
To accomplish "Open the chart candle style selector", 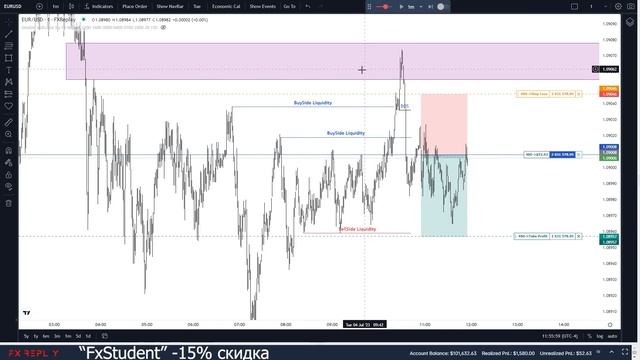I will (x=71, y=7).
